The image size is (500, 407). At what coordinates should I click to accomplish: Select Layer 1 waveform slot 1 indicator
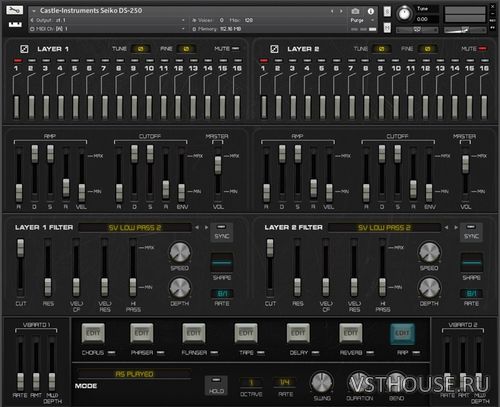coord(18,60)
